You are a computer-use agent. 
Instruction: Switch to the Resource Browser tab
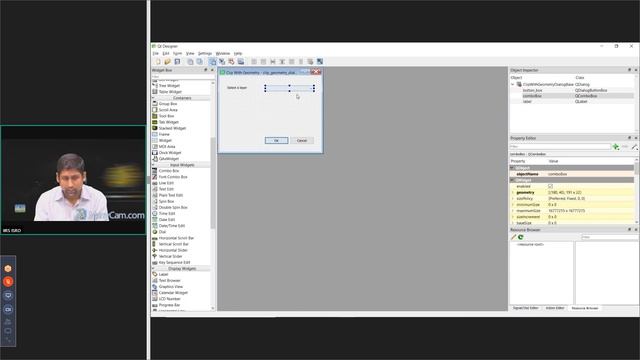tap(585, 308)
